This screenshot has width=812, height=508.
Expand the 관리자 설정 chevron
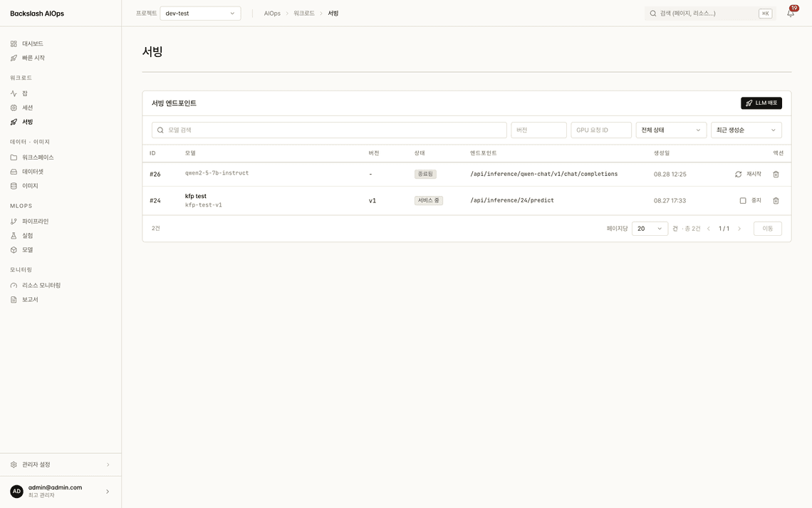point(108,465)
